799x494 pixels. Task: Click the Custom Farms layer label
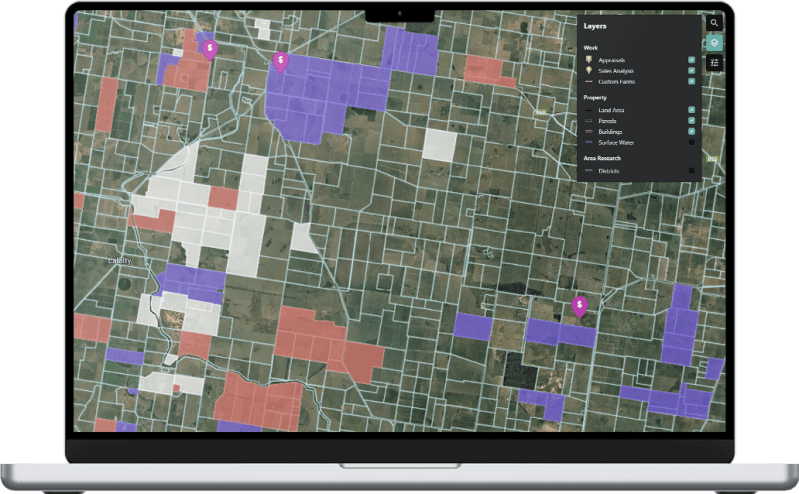coord(617,82)
